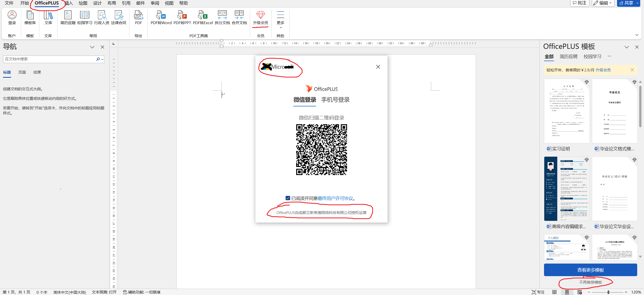This screenshot has width=644, height=295.
Task: Open the 简历应聘 templates icon
Action: click(x=68, y=15)
